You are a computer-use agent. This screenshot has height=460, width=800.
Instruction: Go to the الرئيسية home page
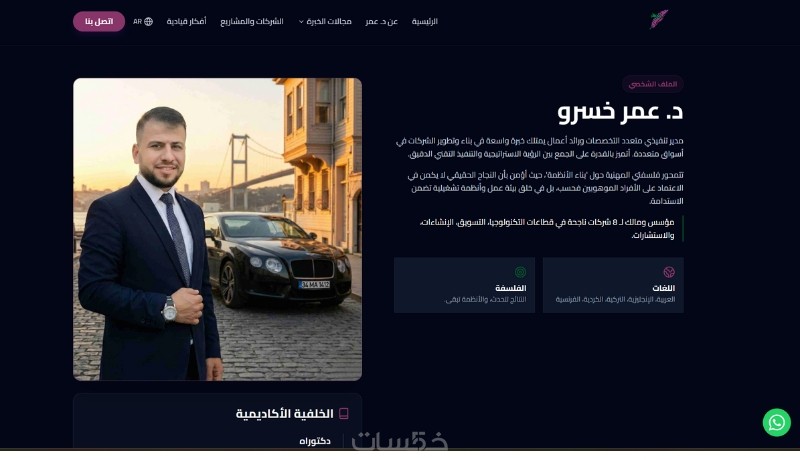click(424, 21)
